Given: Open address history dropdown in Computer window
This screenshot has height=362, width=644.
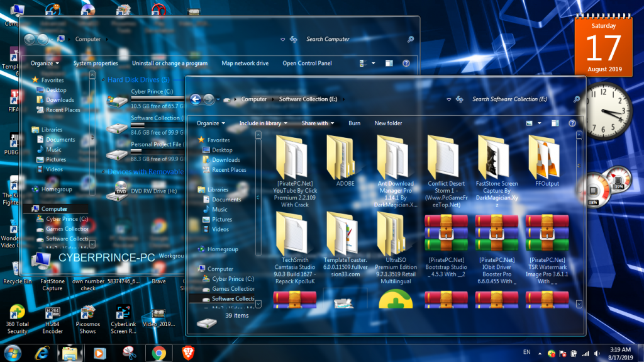Looking at the screenshot, I should click(x=282, y=40).
